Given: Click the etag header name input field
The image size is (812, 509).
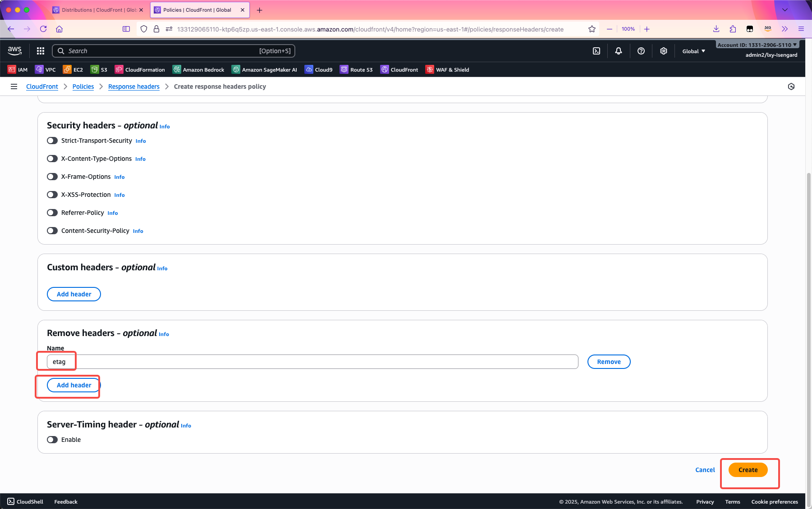Looking at the screenshot, I should (x=312, y=362).
